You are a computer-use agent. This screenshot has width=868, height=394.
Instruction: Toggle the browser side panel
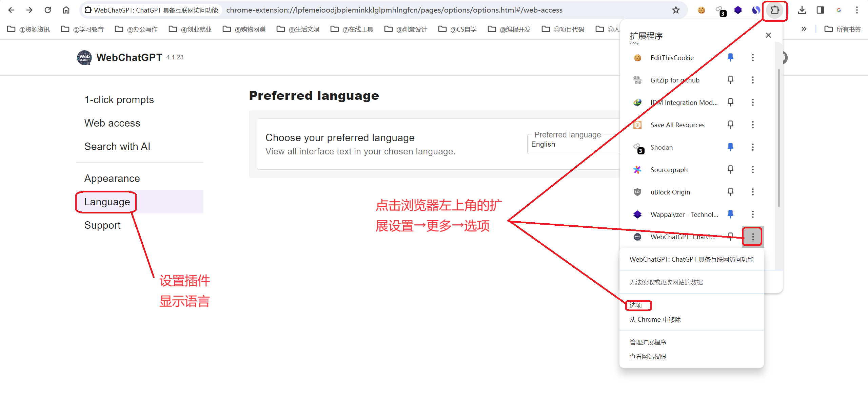820,10
